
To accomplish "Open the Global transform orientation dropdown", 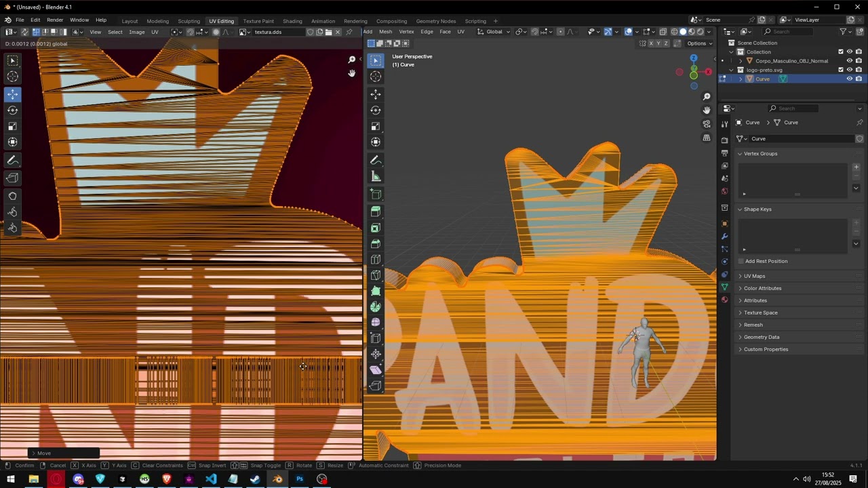I will click(494, 32).
